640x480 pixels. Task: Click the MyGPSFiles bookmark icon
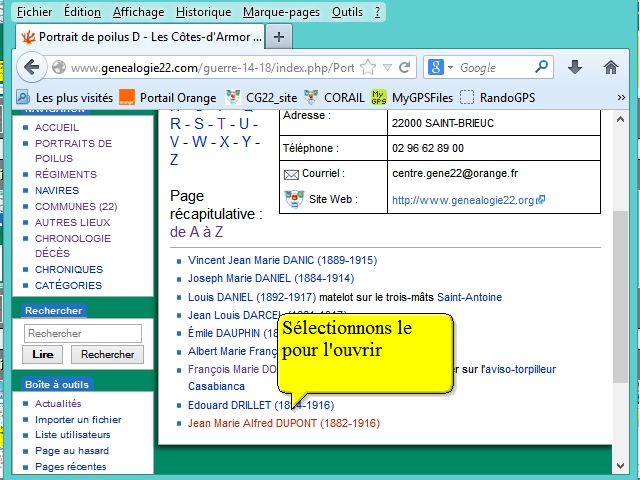click(379, 98)
